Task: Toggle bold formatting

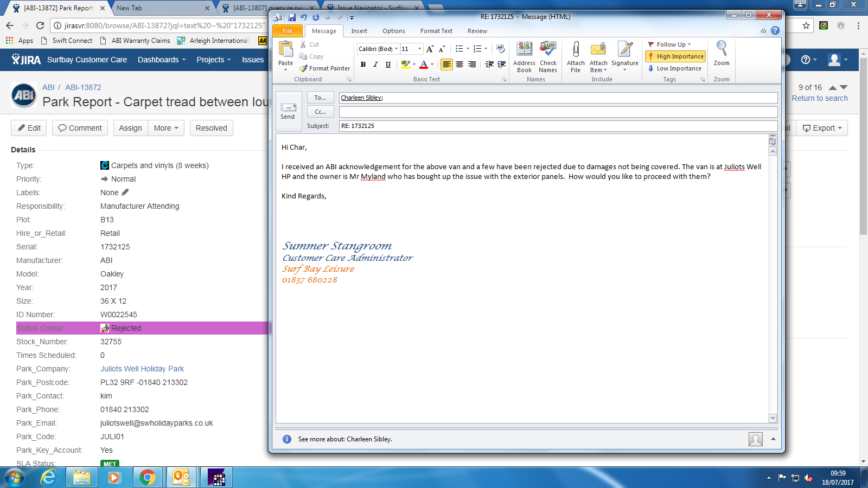Action: pyautogui.click(x=363, y=65)
